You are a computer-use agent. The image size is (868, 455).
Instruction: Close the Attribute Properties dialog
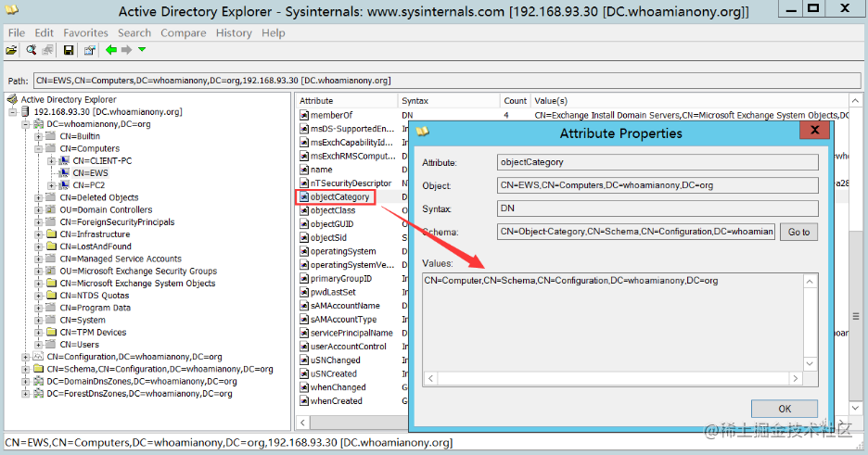pos(814,131)
